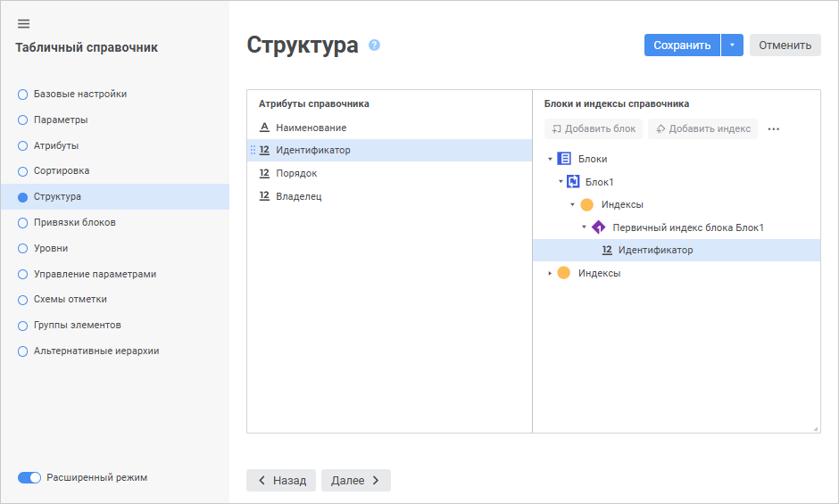Viewport: 839px width, 504px height.
Task: Select the Базовые настройки step
Action: (x=80, y=94)
